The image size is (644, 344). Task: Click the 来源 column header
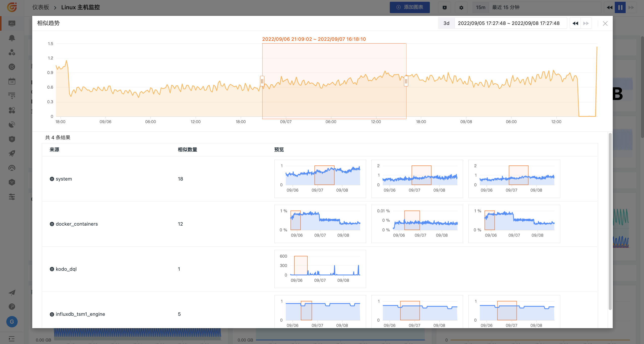tap(54, 150)
